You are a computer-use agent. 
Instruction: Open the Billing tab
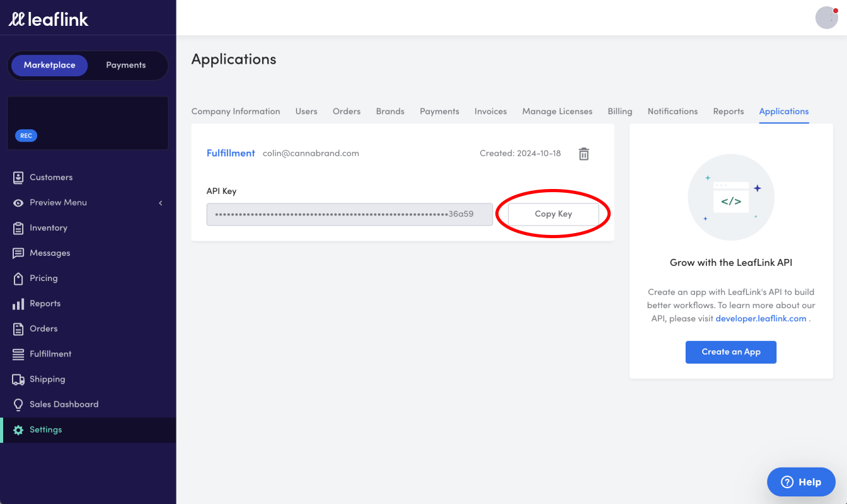pyautogui.click(x=620, y=112)
